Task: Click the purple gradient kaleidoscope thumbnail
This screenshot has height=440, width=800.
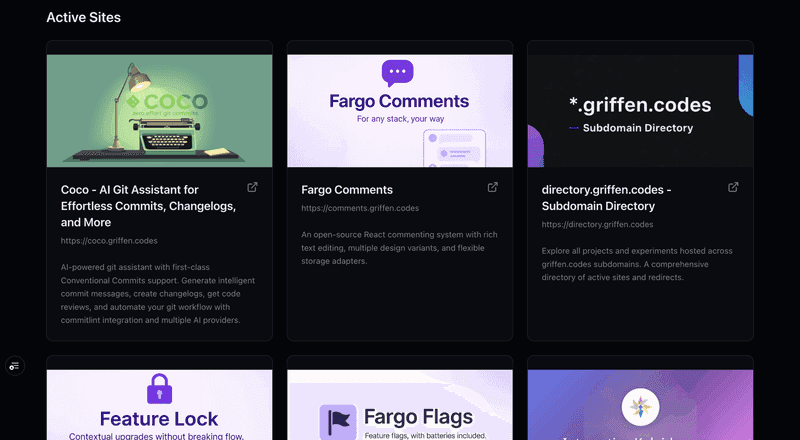Action: [x=640, y=405]
